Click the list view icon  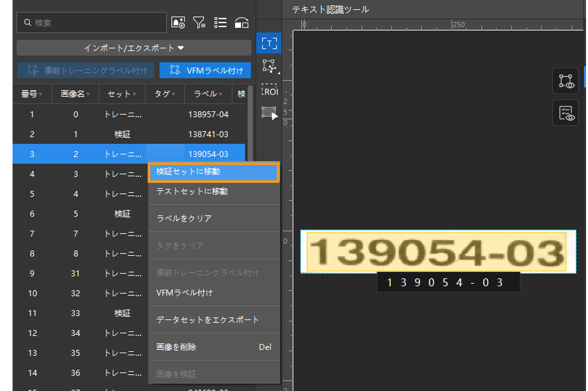pyautogui.click(x=220, y=23)
